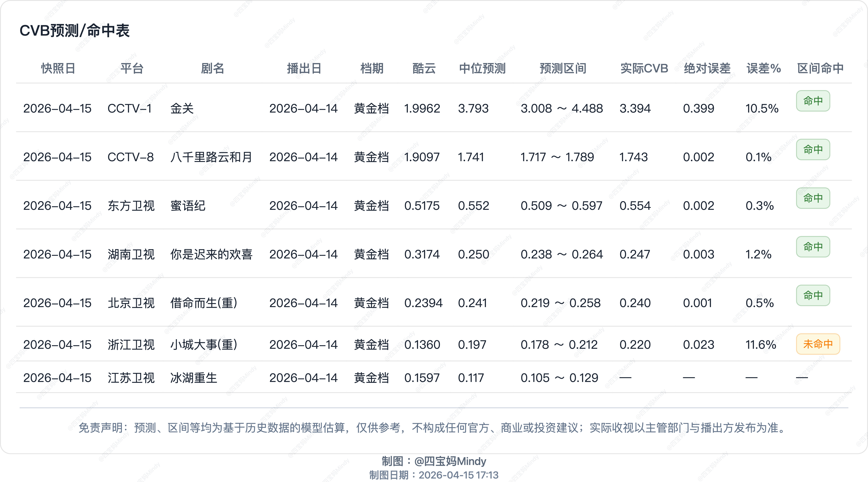Select the 预测区间 column header
This screenshot has width=868, height=482.
[562, 68]
